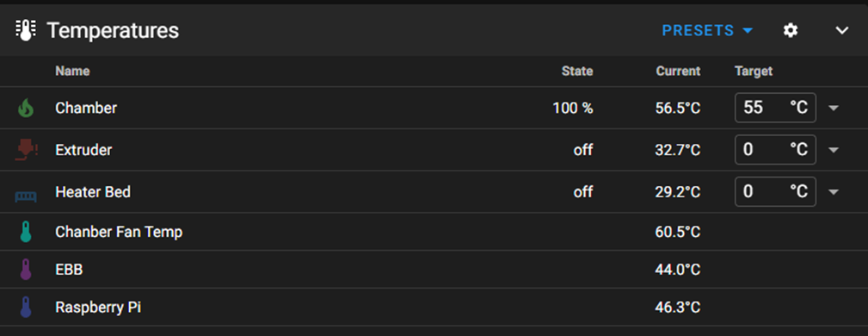Click the Chamber target temperature field
The image size is (868, 336).
(775, 108)
